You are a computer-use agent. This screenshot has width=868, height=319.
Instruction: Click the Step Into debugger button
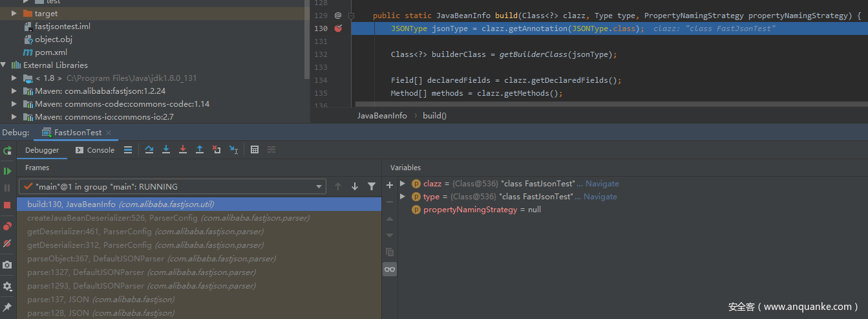(166, 149)
